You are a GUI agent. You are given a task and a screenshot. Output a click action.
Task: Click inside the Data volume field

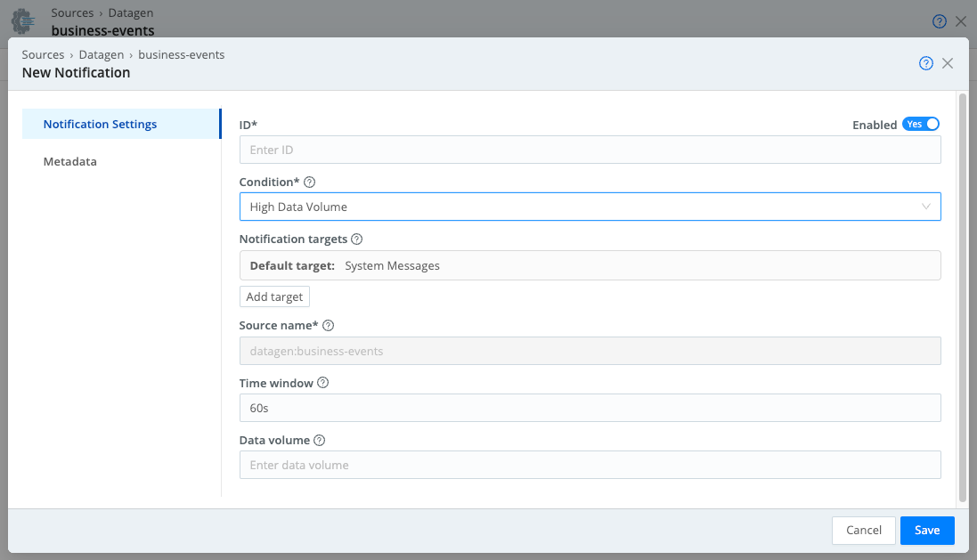(590, 464)
